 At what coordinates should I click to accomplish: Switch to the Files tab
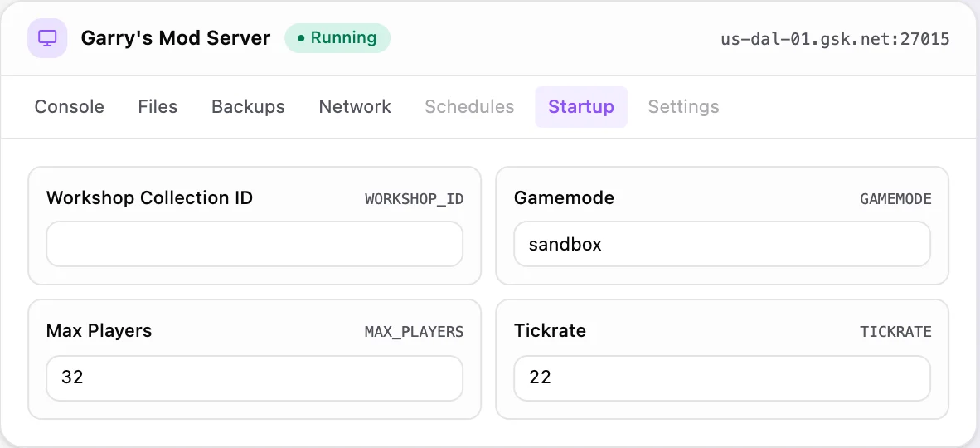point(158,106)
